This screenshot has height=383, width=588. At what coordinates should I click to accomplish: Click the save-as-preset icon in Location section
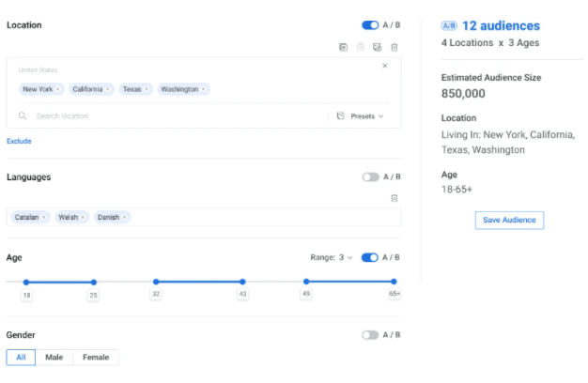click(377, 47)
